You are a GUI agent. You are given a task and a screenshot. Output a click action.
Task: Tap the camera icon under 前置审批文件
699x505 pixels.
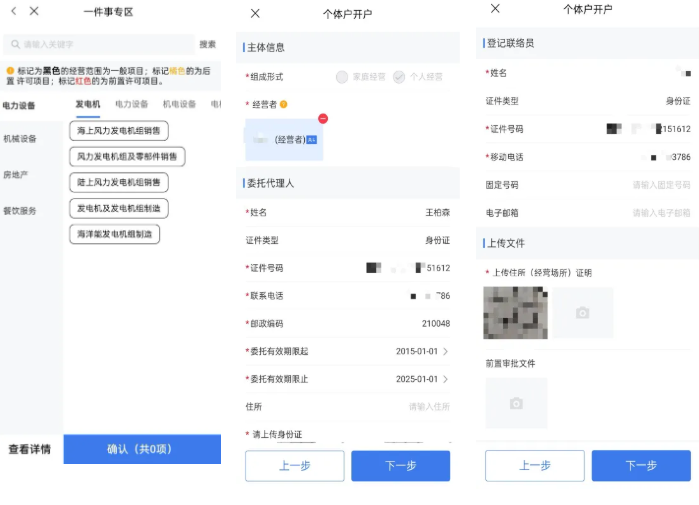click(516, 403)
